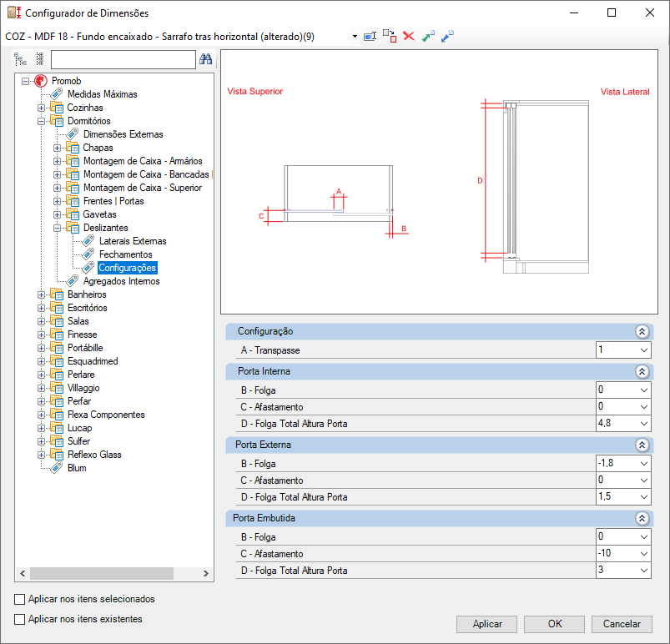
Task: Select Escritórios tree item
Action: (x=87, y=308)
